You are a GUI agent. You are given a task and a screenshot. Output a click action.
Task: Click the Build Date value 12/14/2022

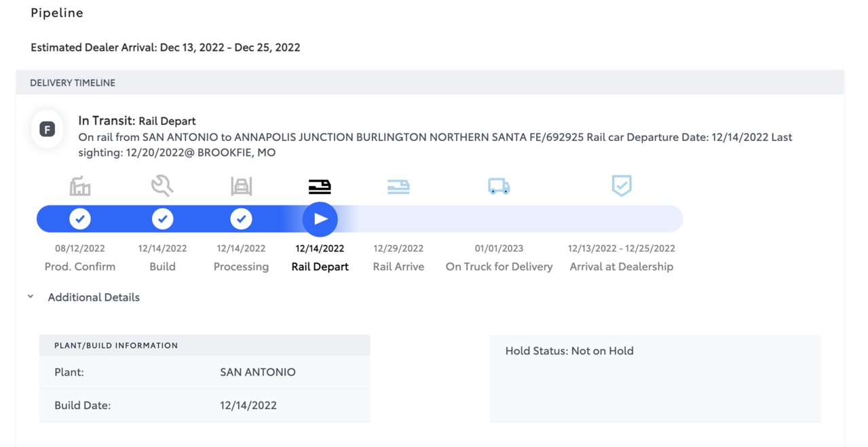[x=248, y=406]
